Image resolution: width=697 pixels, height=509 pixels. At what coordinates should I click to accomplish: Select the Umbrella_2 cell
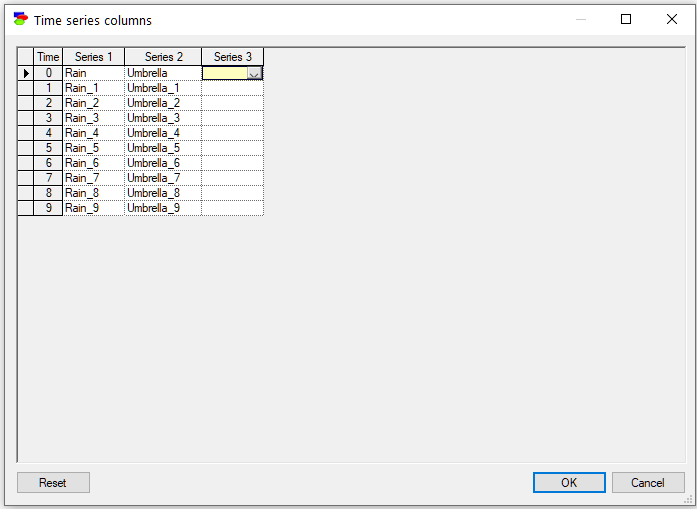pyautogui.click(x=163, y=103)
